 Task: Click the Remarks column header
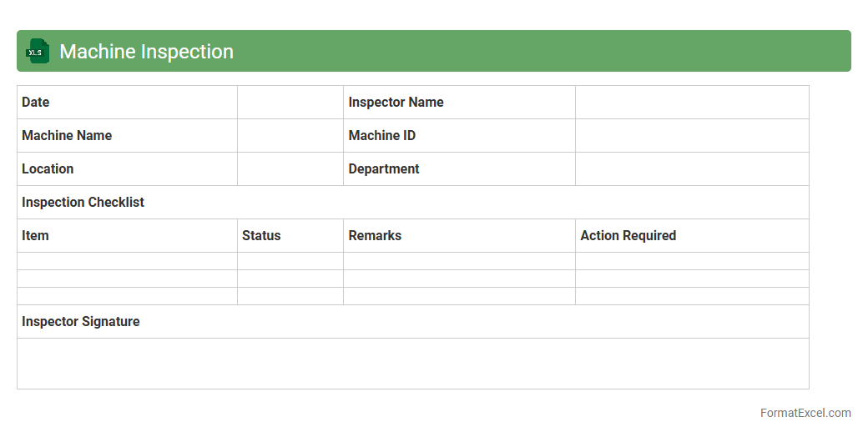[x=375, y=236]
